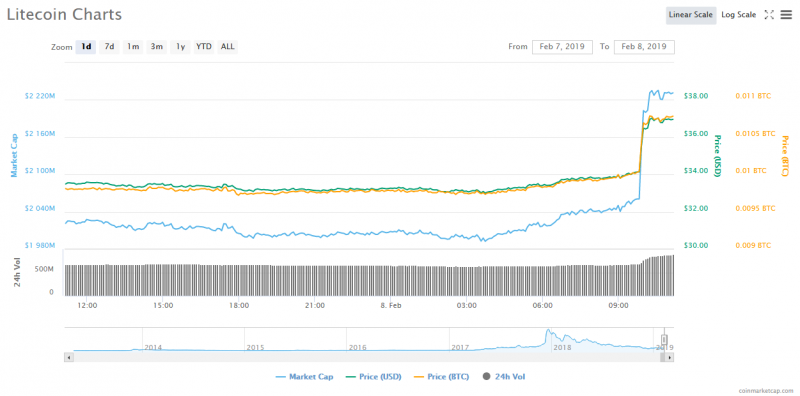This screenshot has height=396, width=800.
Task: Click the $36.00 price axis label
Action: pyautogui.click(x=696, y=134)
